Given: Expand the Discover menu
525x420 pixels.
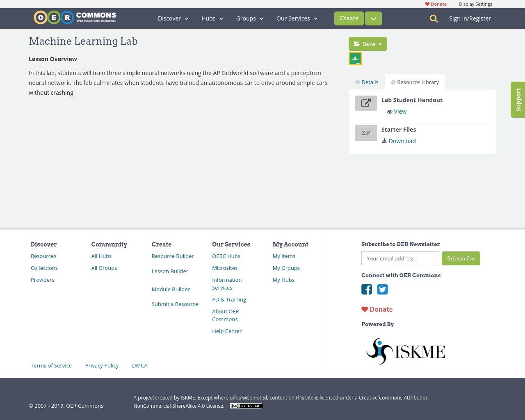Looking at the screenshot, I should pyautogui.click(x=173, y=18).
